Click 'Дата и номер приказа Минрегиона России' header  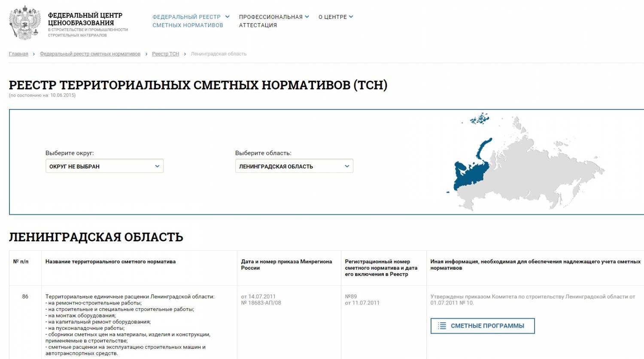286,265
